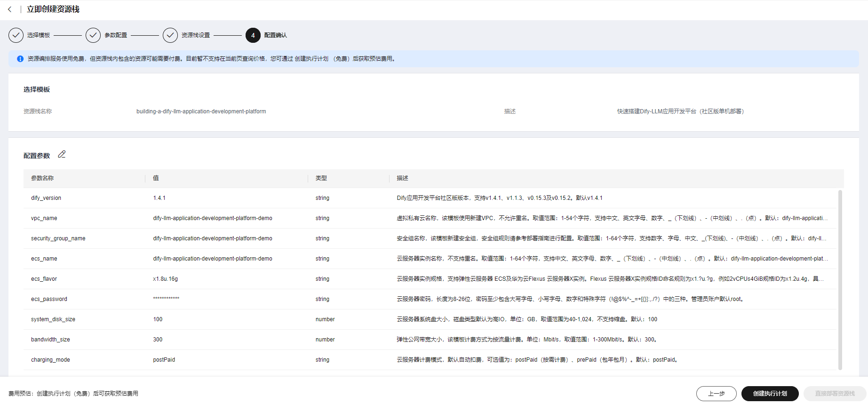Viewport: 868px width, 404px height.
Task: Click the postPaid charging mode value
Action: click(x=164, y=360)
